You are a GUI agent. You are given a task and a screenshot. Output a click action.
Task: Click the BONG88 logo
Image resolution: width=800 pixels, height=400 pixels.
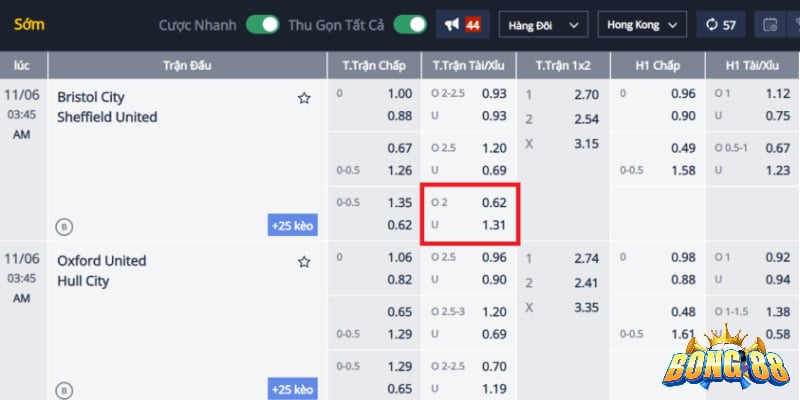point(726,360)
